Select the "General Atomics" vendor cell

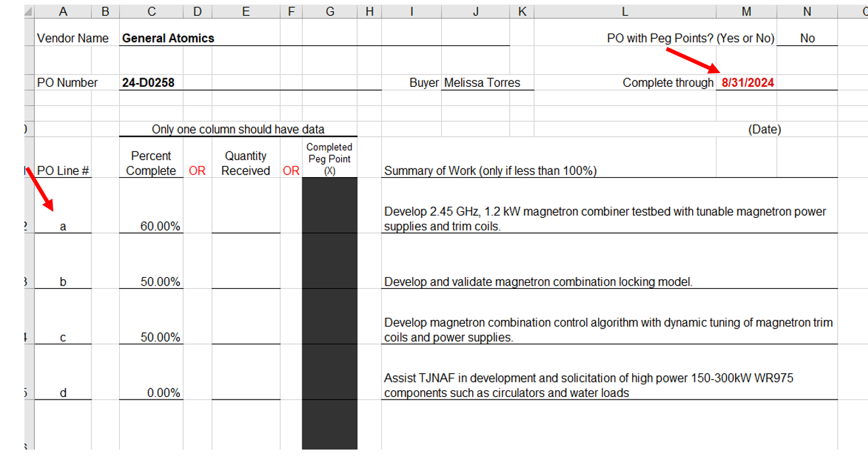pyautogui.click(x=168, y=38)
